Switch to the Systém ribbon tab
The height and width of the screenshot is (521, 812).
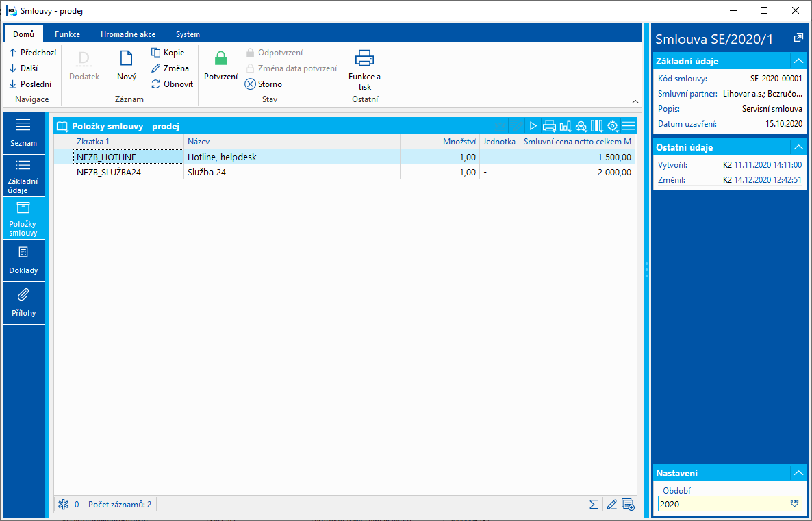point(188,34)
